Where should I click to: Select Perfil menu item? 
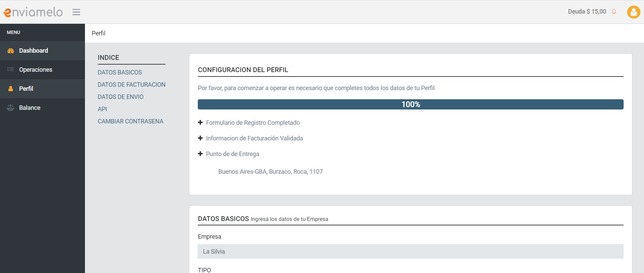click(42, 89)
